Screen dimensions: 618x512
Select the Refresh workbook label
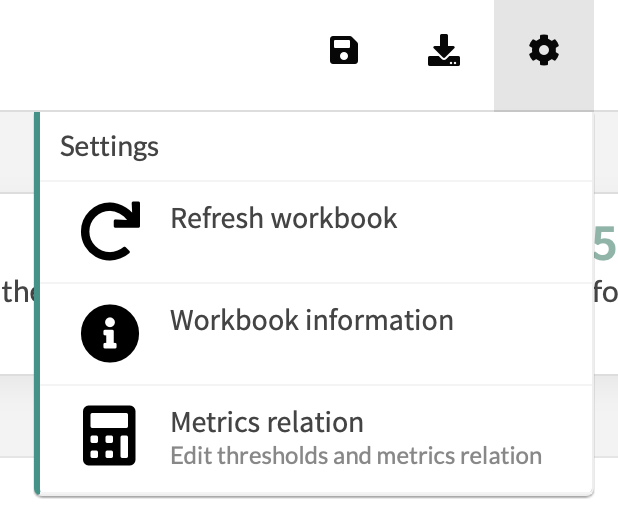tap(284, 218)
